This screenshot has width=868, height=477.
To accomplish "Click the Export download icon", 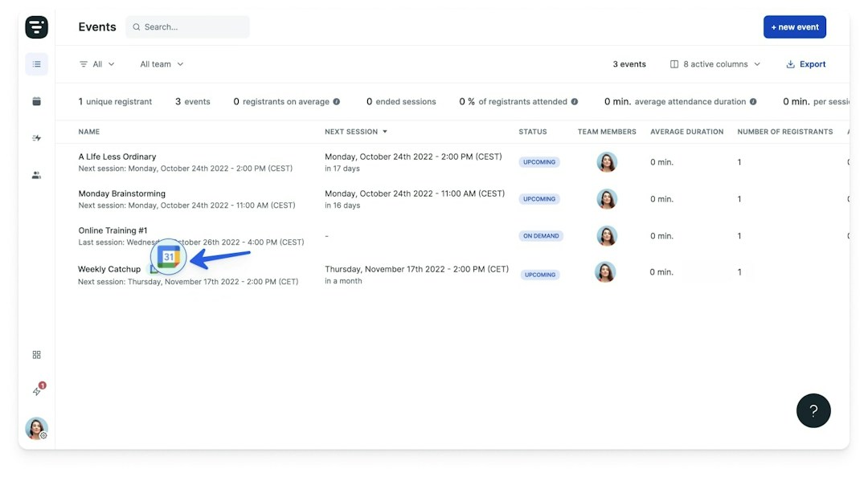I will 791,64.
